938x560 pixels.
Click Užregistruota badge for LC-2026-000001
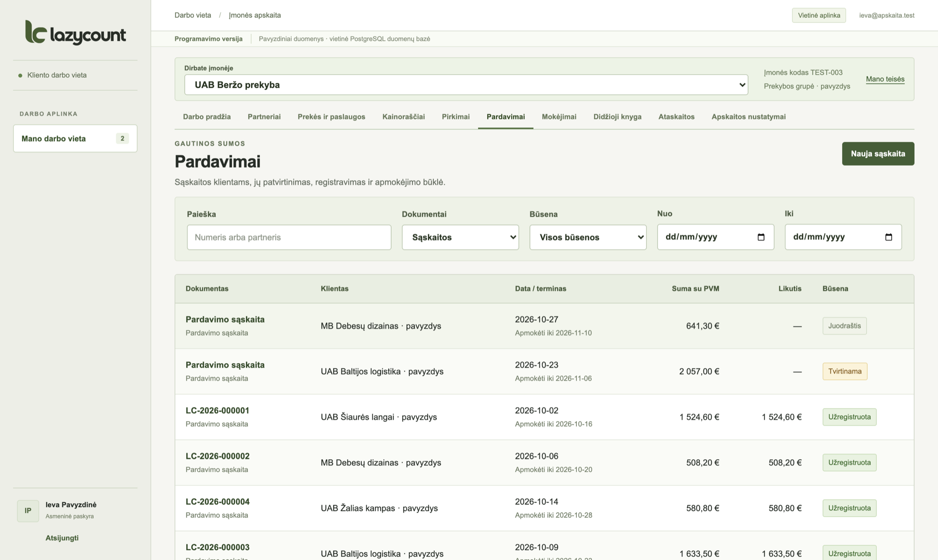849,417
